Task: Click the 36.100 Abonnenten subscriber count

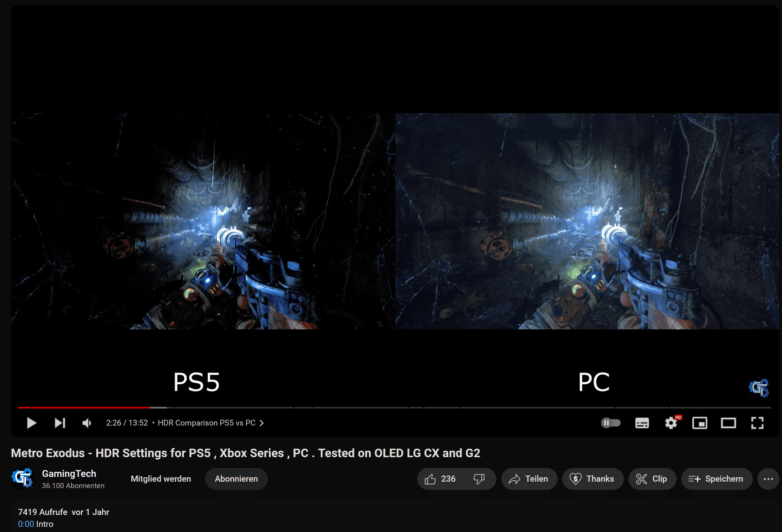Action: [x=73, y=486]
